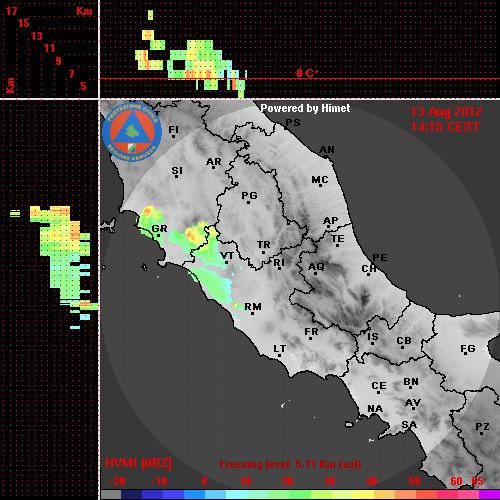The width and height of the screenshot is (500, 500).
Task: Click the -20 dBZ scale label
Action: click(117, 481)
